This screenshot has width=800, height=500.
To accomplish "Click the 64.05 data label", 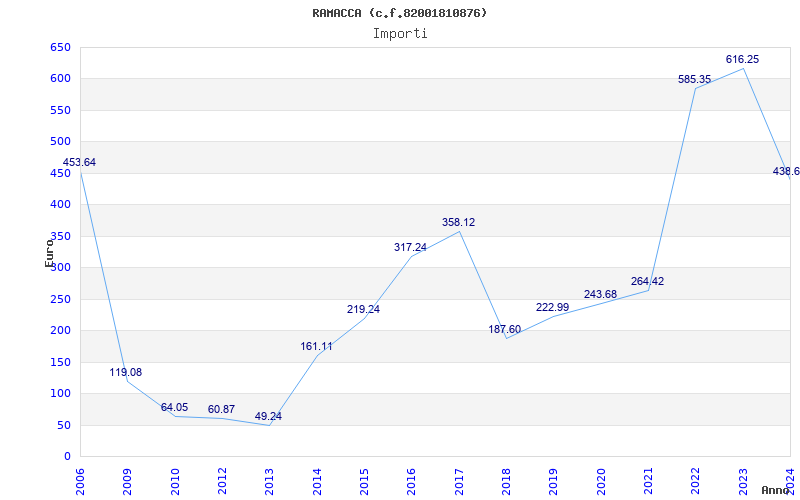I will [x=174, y=408].
